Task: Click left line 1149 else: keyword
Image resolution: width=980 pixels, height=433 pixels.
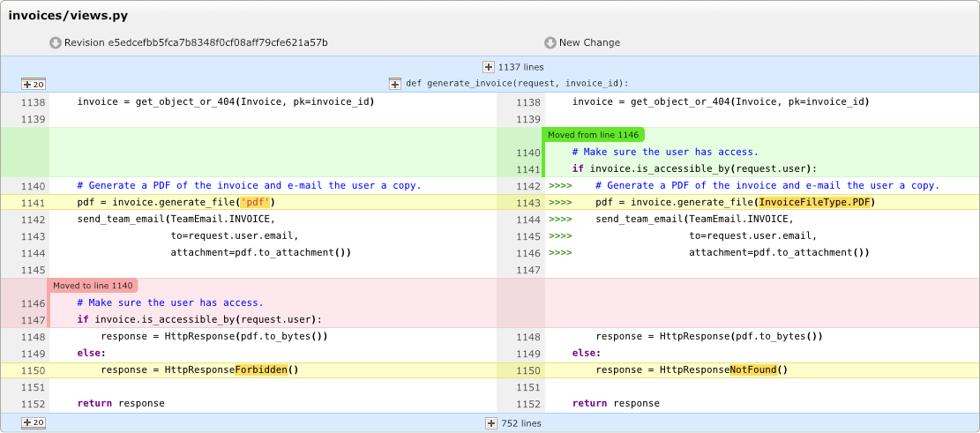Action: pyautogui.click(x=92, y=354)
